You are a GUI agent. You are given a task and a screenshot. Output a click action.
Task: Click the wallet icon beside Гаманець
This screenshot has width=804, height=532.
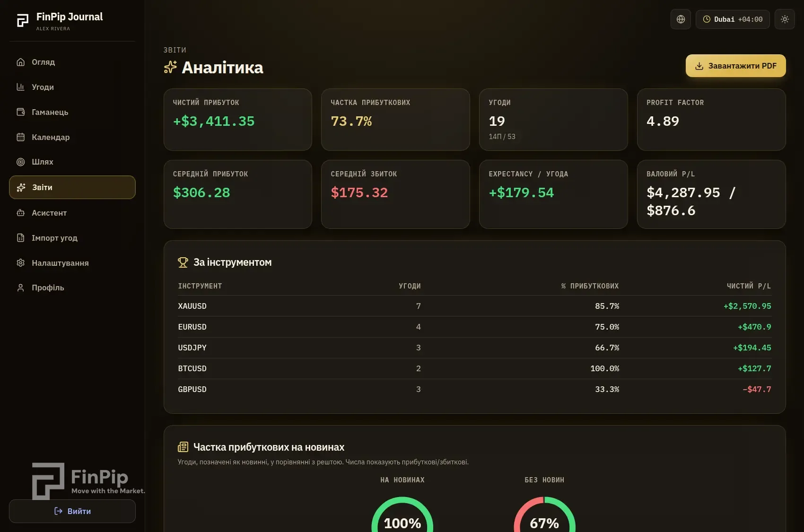point(20,112)
